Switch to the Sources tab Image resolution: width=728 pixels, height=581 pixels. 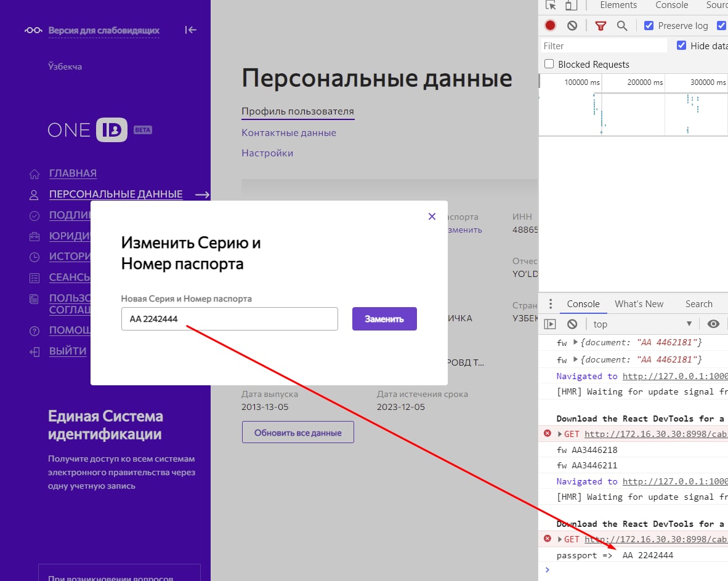point(716,5)
